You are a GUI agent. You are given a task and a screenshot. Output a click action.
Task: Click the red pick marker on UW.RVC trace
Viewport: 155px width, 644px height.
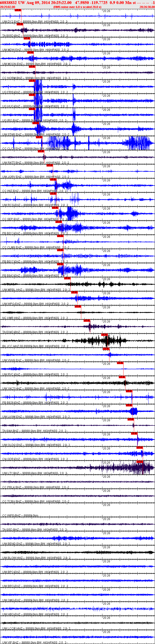(x=120, y=363)
